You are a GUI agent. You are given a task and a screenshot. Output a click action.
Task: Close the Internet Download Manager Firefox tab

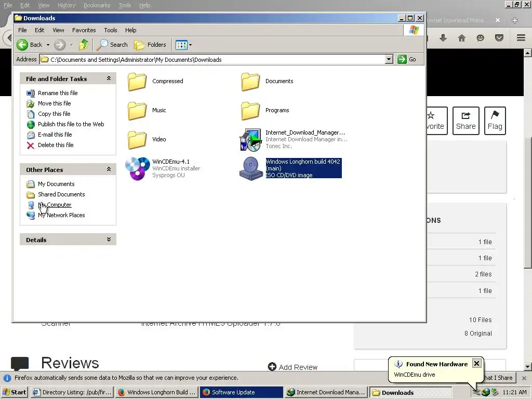pyautogui.click(x=498, y=20)
